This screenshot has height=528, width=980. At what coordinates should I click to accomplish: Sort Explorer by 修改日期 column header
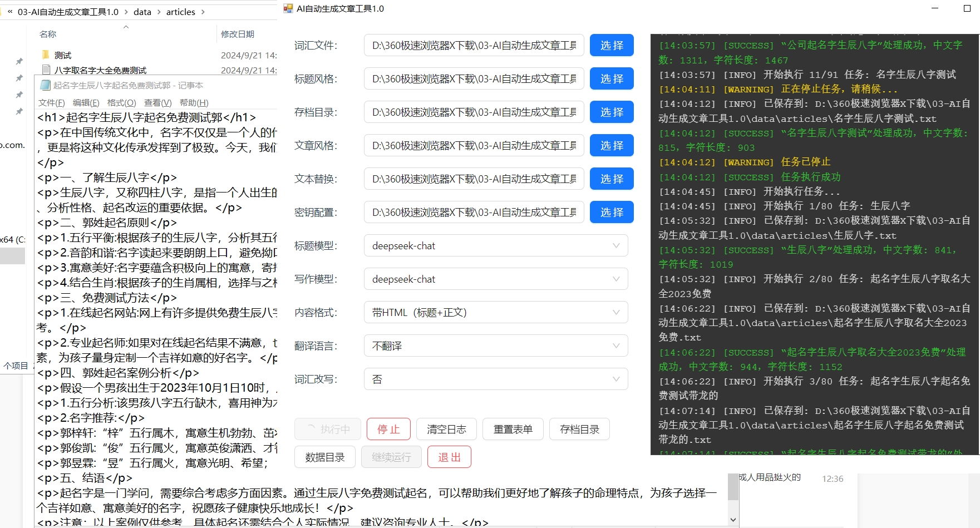pyautogui.click(x=238, y=34)
